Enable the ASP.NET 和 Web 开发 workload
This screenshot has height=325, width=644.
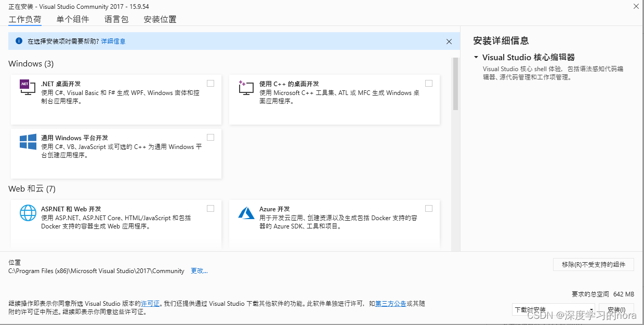pyautogui.click(x=210, y=208)
